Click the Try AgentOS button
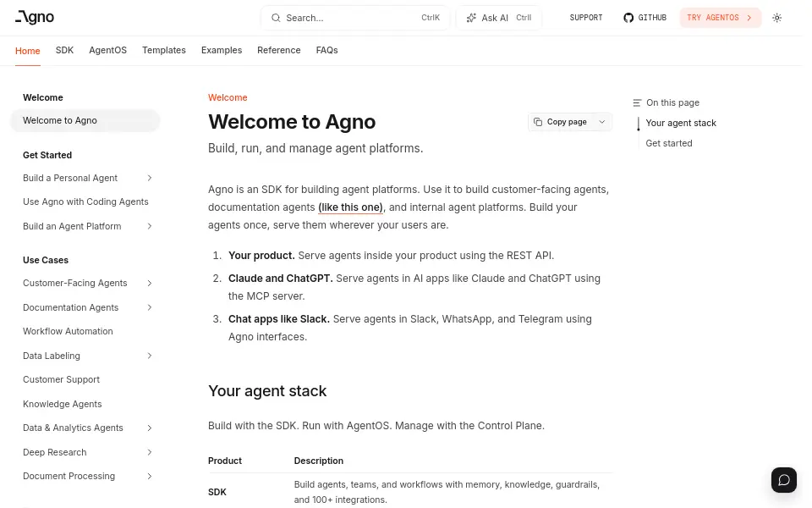The width and height of the screenshot is (812, 508). click(x=721, y=18)
